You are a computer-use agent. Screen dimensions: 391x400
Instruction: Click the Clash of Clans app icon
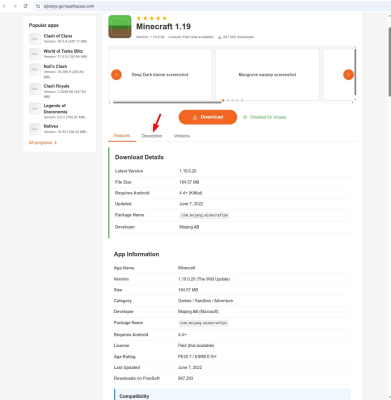(x=35, y=39)
